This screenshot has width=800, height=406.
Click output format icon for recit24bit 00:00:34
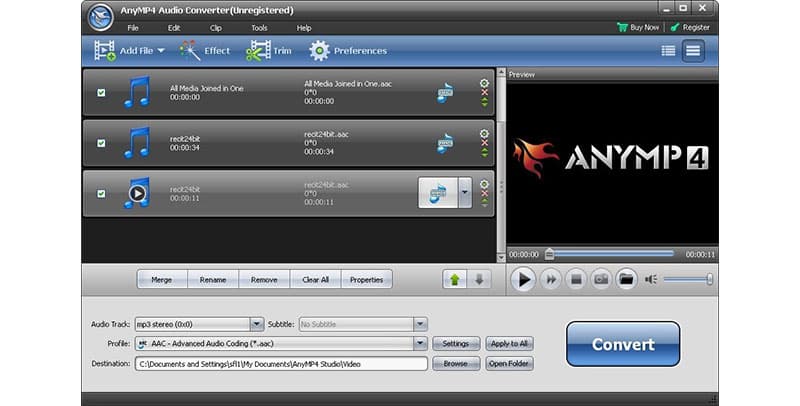(x=445, y=143)
